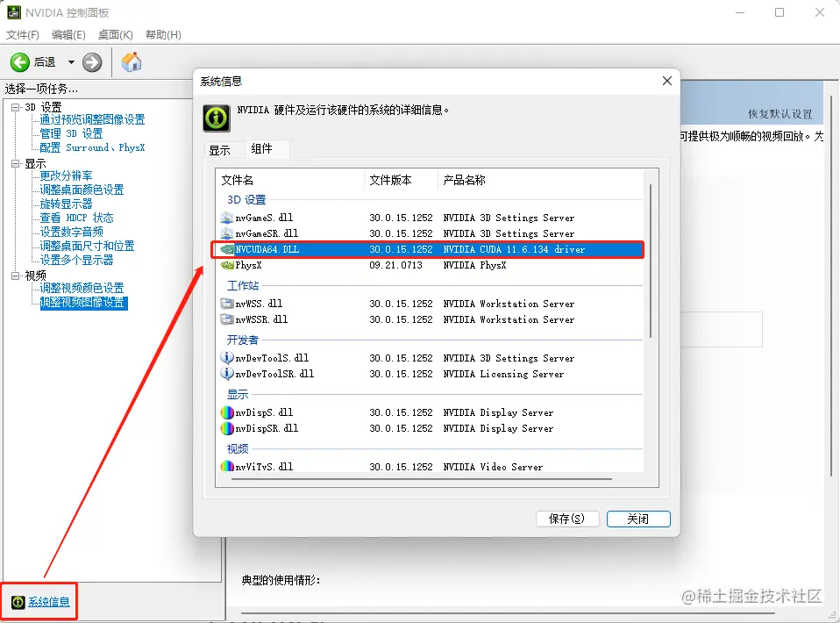Click the PhysX row icon

(227, 265)
